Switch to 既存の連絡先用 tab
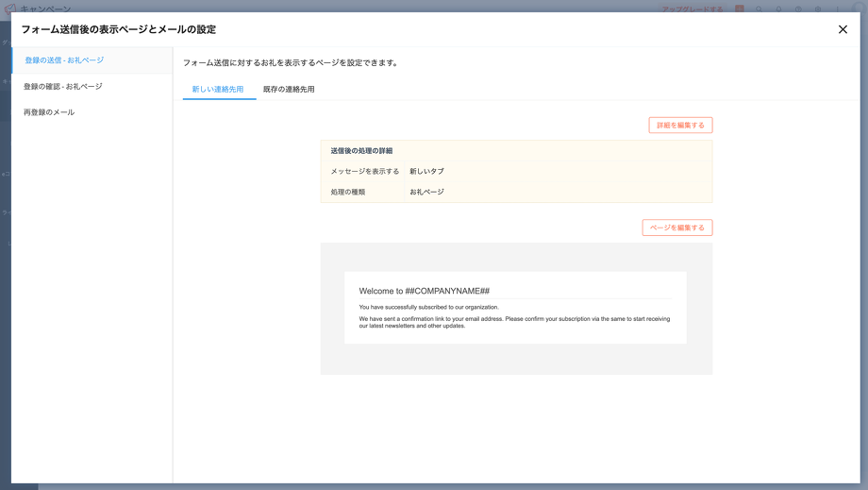 (x=289, y=90)
